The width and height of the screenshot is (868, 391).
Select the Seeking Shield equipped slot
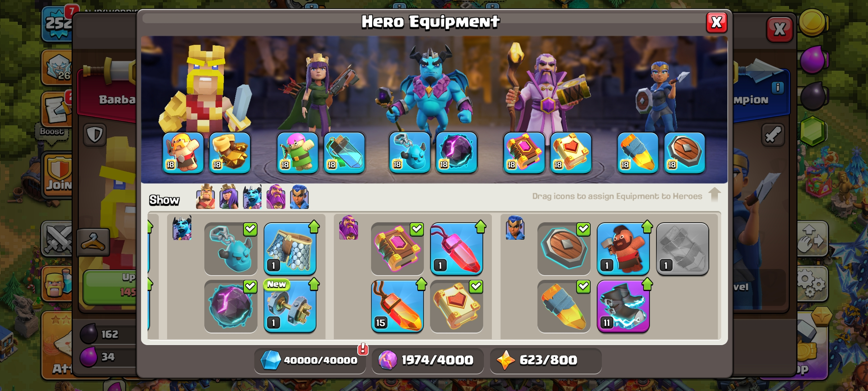tap(685, 153)
